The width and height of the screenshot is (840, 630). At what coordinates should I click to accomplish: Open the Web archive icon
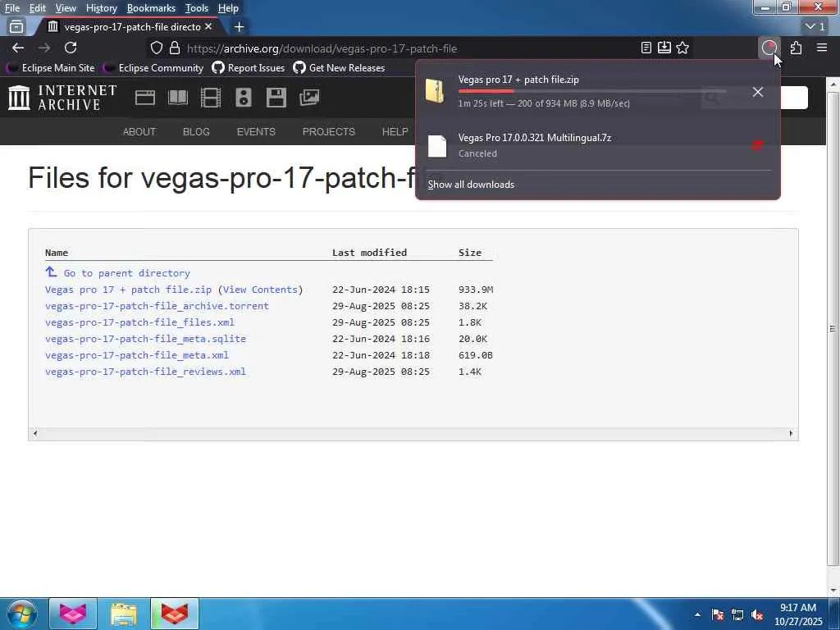click(144, 98)
